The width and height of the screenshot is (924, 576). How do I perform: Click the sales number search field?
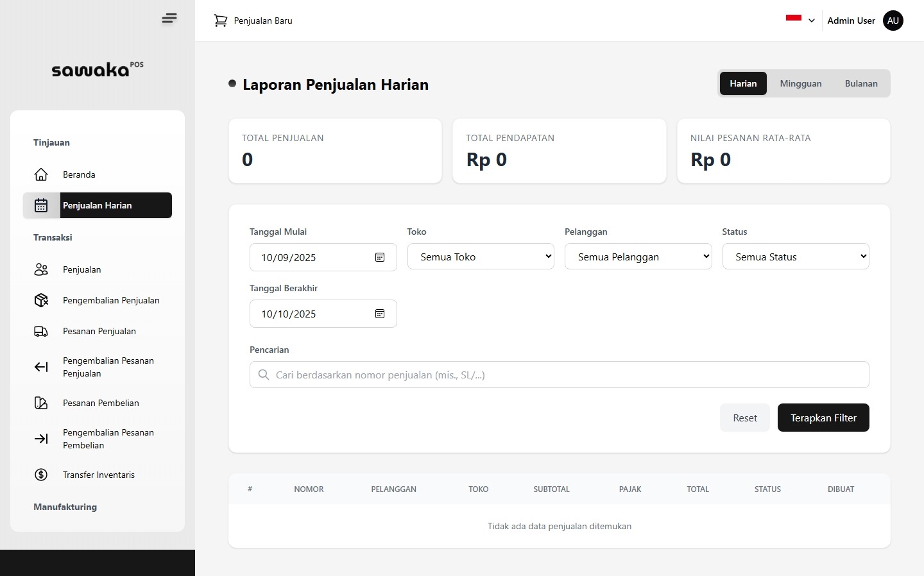pos(565,375)
